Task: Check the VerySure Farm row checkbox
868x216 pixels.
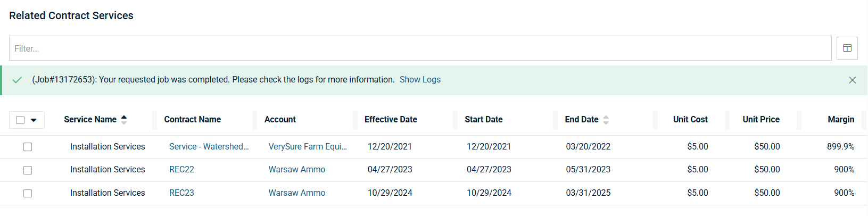Action: [28, 147]
